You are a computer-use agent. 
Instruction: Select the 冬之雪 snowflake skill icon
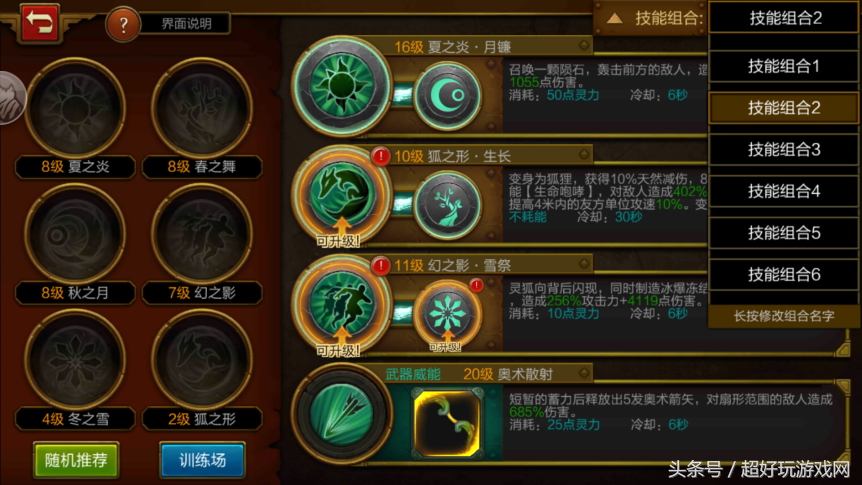(x=76, y=360)
